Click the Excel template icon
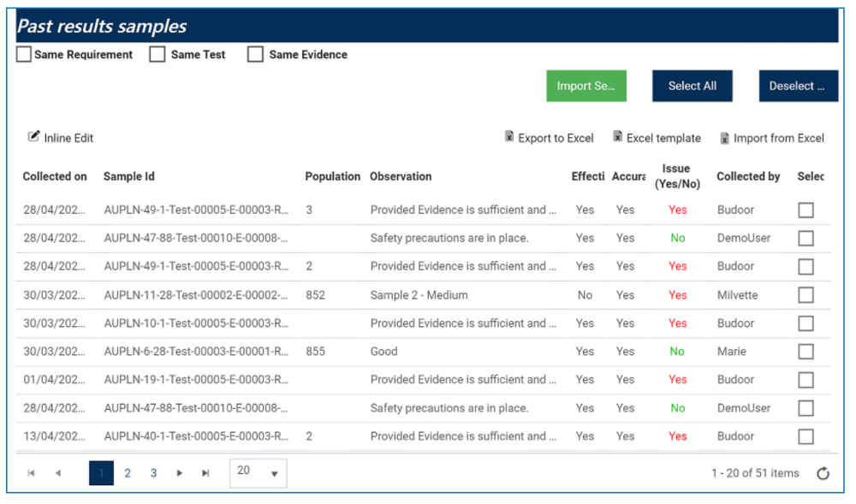Image resolution: width=856 pixels, height=504 pixels. 617,137
